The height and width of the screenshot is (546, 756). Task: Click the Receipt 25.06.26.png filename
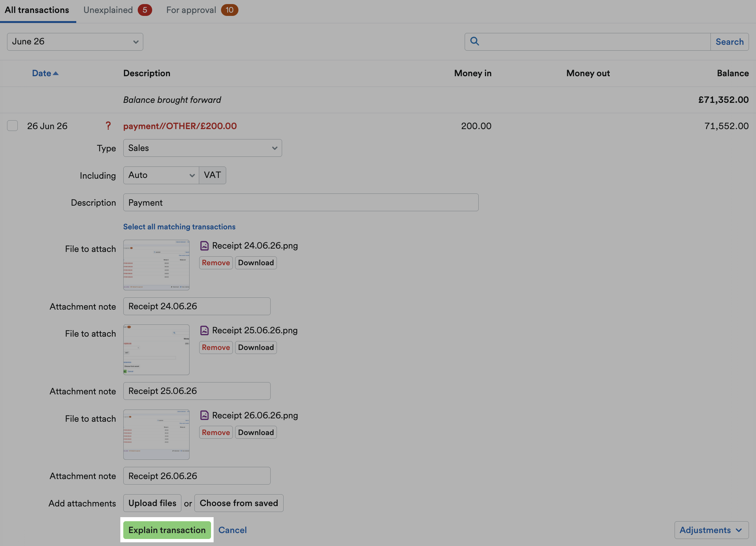255,330
